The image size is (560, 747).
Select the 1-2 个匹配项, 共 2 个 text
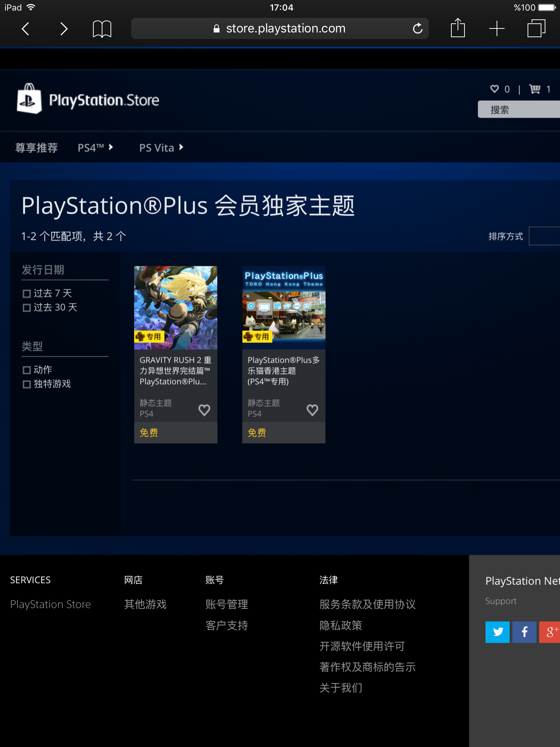tap(74, 236)
